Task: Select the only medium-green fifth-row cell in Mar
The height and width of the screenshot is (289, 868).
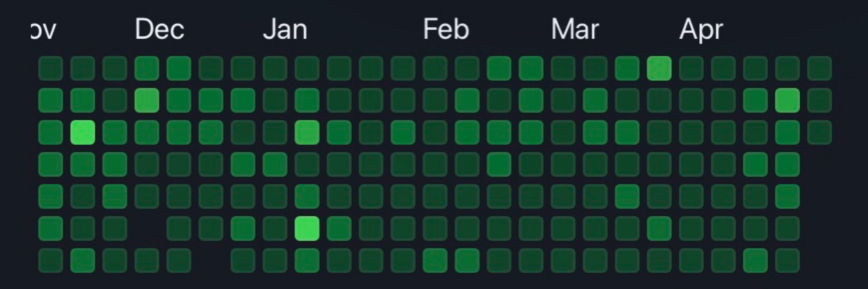Action: pos(627,196)
